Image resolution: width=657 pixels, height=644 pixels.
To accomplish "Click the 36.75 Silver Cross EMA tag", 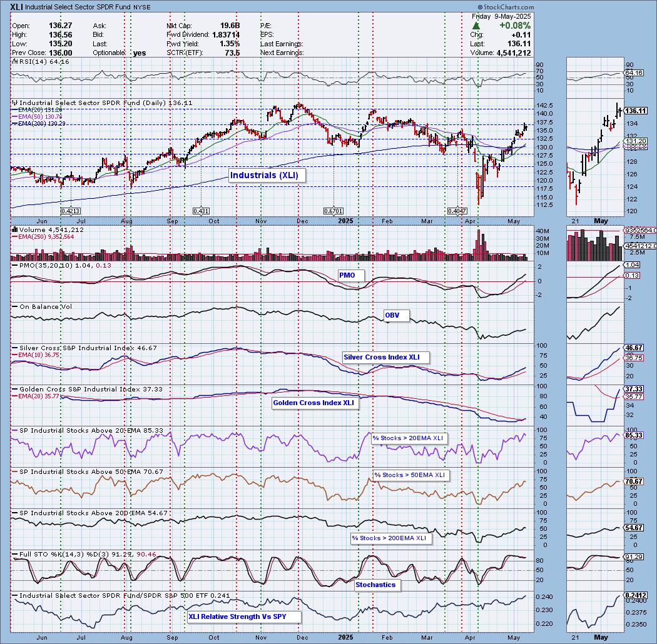I will (x=633, y=358).
